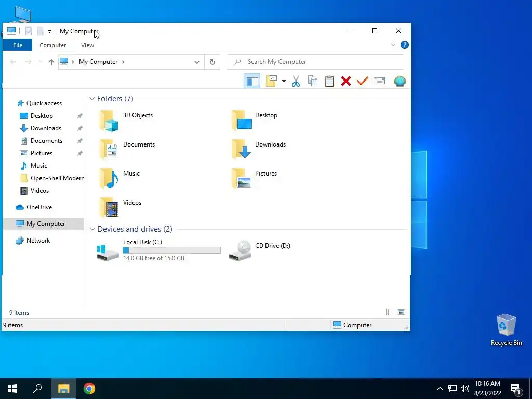Image resolution: width=532 pixels, height=399 pixels.
Task: Open folder options from the toolbar
Action: click(x=271, y=81)
